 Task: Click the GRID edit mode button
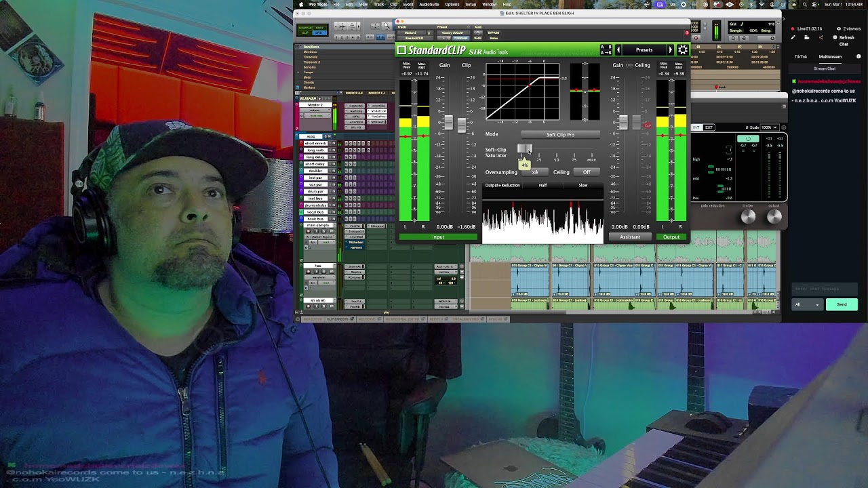click(320, 33)
